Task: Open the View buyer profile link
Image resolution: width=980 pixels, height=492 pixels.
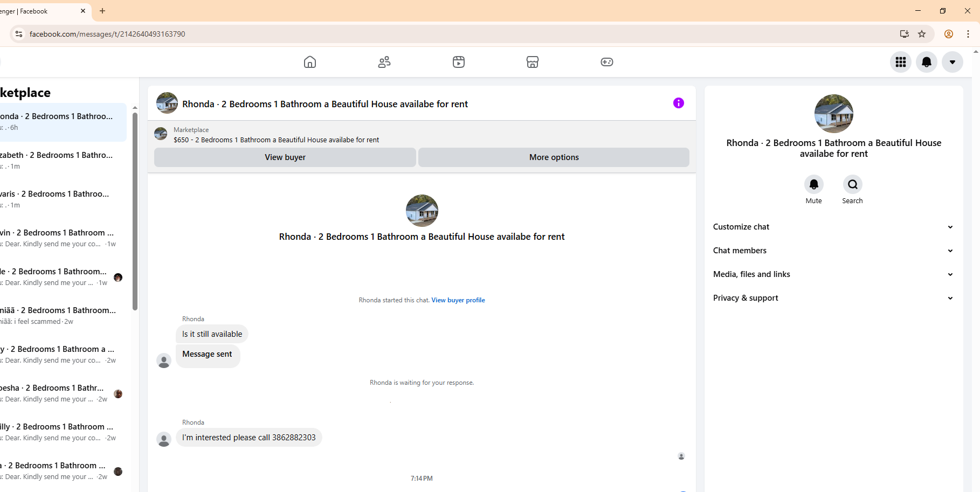Action: 458,300
